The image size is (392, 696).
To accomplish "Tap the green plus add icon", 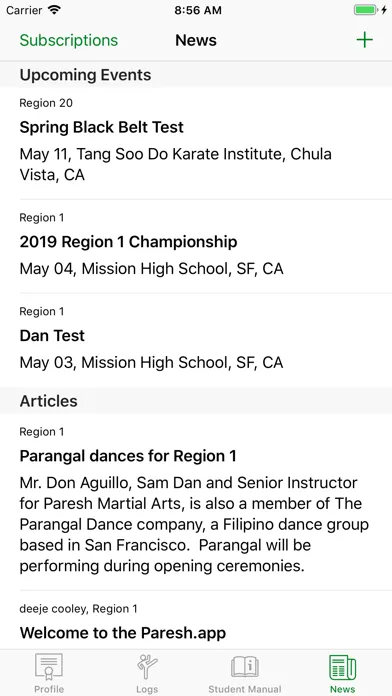I will click(364, 40).
